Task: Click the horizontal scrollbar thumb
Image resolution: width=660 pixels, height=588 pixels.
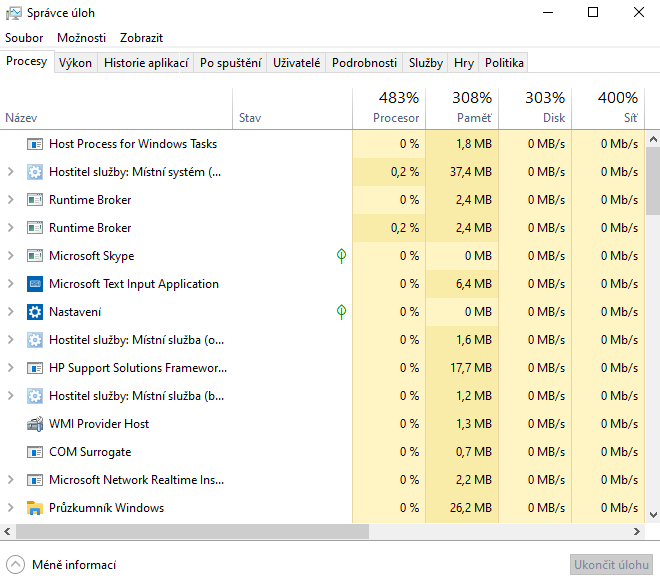Action: point(192,532)
